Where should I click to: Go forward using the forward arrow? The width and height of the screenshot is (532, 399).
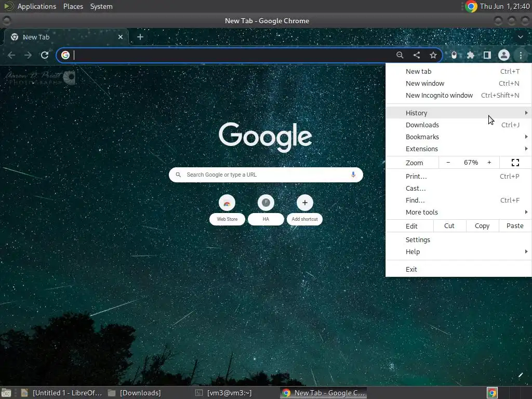[x=28, y=55]
